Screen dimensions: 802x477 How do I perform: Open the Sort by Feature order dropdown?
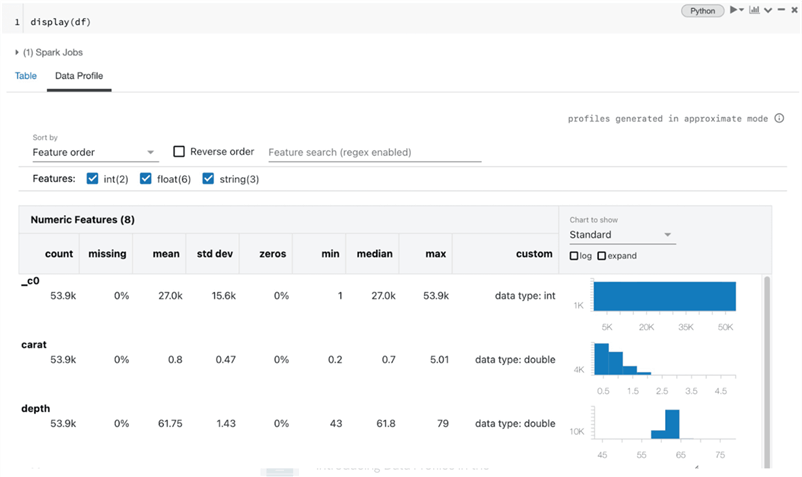[x=94, y=153]
